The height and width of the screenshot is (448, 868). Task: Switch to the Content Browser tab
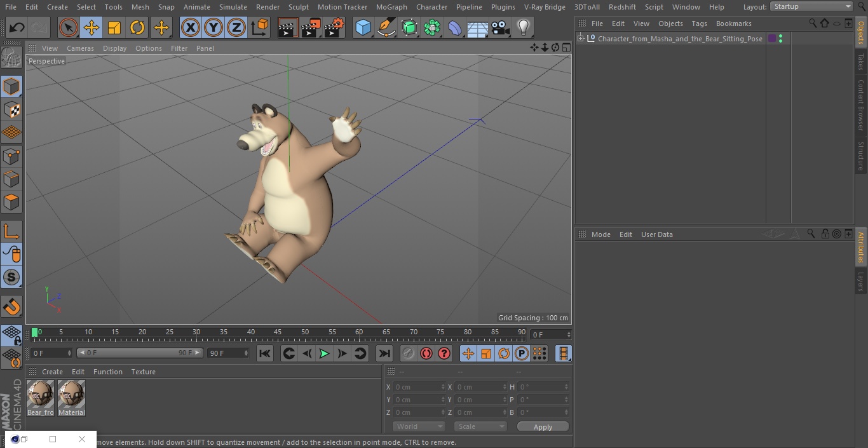tap(861, 104)
